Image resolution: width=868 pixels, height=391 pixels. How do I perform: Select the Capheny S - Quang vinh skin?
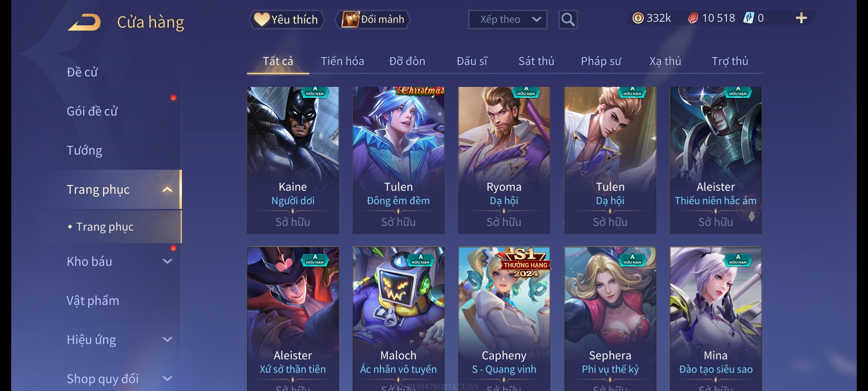[x=504, y=319]
